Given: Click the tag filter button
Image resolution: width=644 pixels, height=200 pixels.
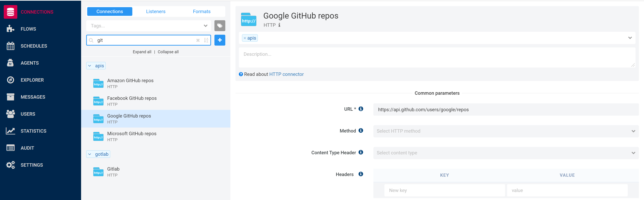Looking at the screenshot, I should click(x=220, y=26).
